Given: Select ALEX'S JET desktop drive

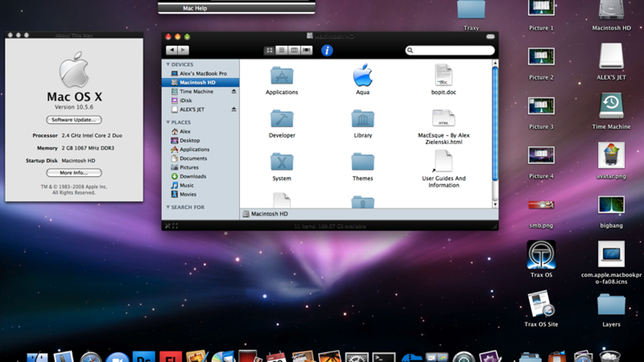Looking at the screenshot, I should 611,62.
